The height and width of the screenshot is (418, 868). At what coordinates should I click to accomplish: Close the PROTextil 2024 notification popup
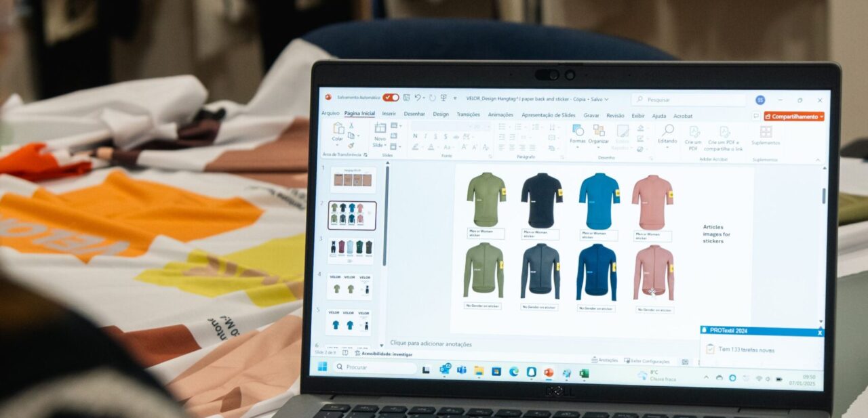[x=820, y=332]
